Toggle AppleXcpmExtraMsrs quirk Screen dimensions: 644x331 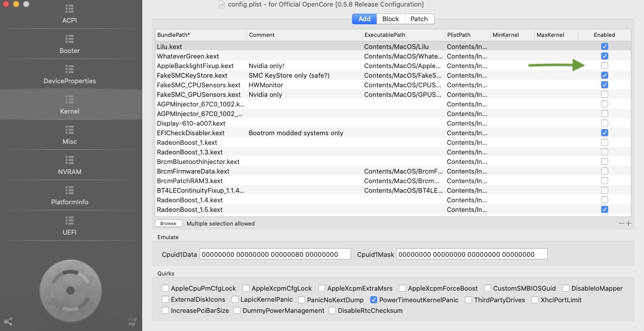pyautogui.click(x=322, y=289)
